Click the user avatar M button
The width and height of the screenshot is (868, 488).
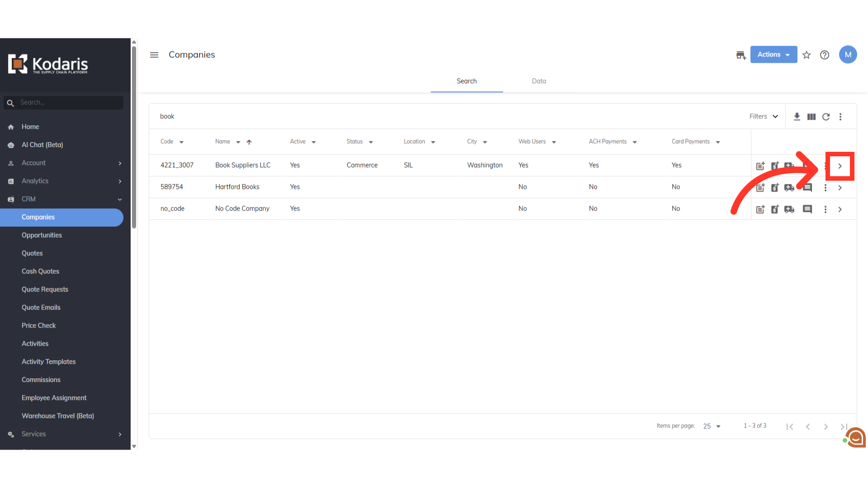[848, 55]
